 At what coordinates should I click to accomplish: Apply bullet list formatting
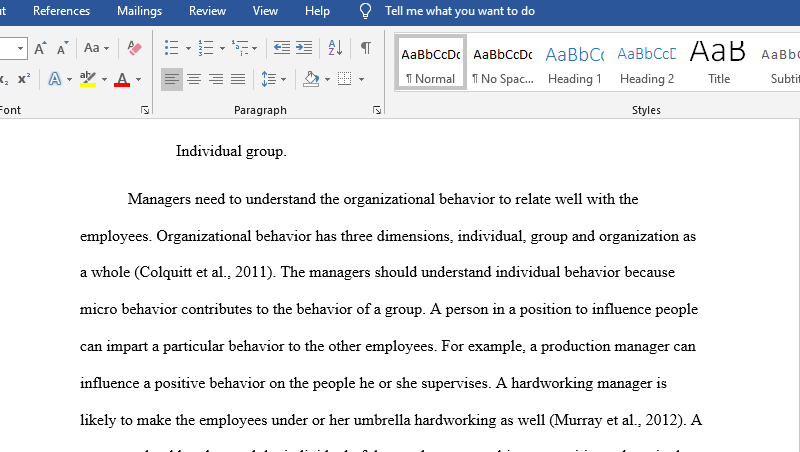coord(171,48)
